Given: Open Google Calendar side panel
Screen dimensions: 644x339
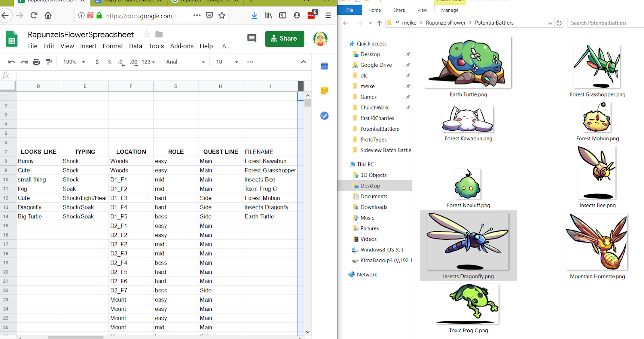Looking at the screenshot, I should tap(324, 66).
